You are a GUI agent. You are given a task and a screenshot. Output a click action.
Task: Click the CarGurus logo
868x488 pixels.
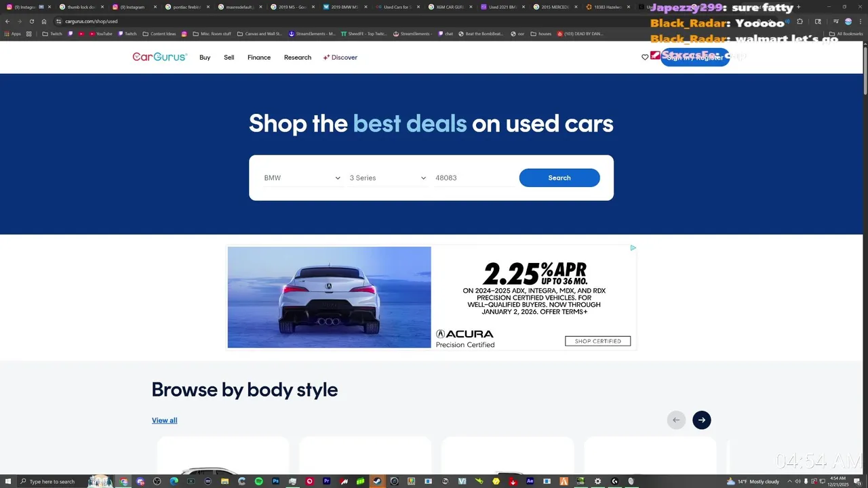tap(160, 57)
